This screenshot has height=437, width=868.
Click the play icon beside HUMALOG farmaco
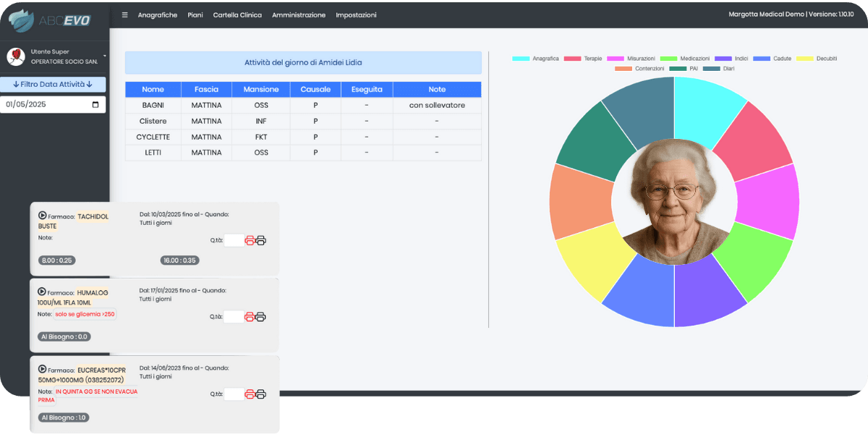tap(42, 292)
